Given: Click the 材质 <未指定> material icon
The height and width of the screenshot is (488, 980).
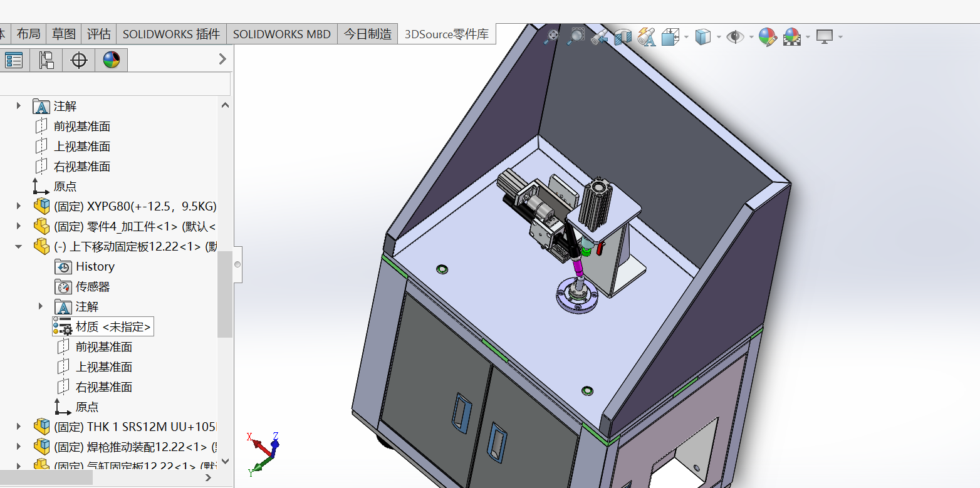Looking at the screenshot, I should [x=63, y=326].
